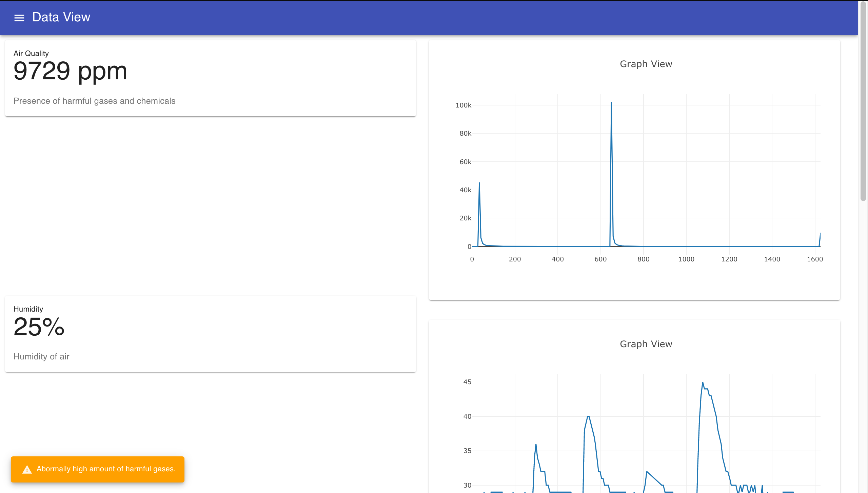The width and height of the screenshot is (868, 493).
Task: Click 'Presence of harmful gases' description
Action: pos(94,101)
